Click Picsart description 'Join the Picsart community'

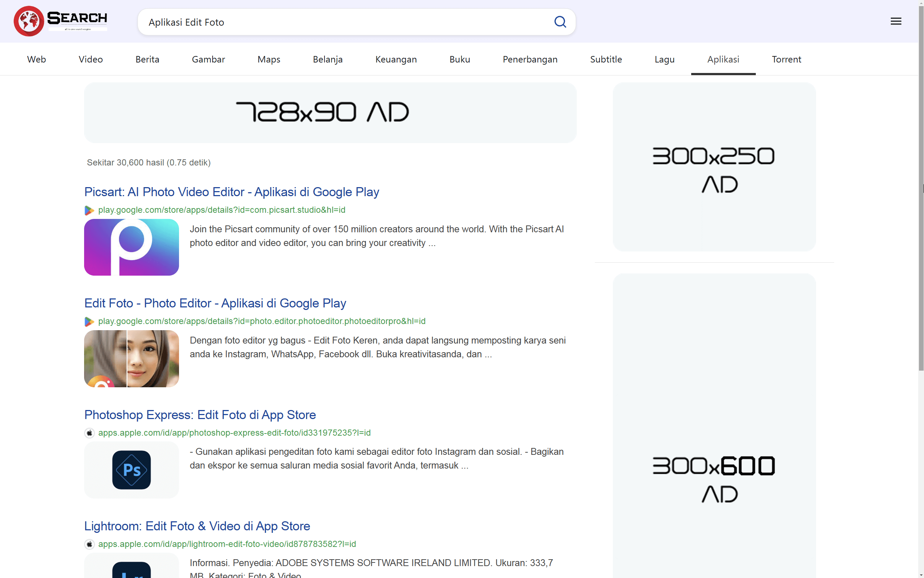pyautogui.click(x=376, y=236)
